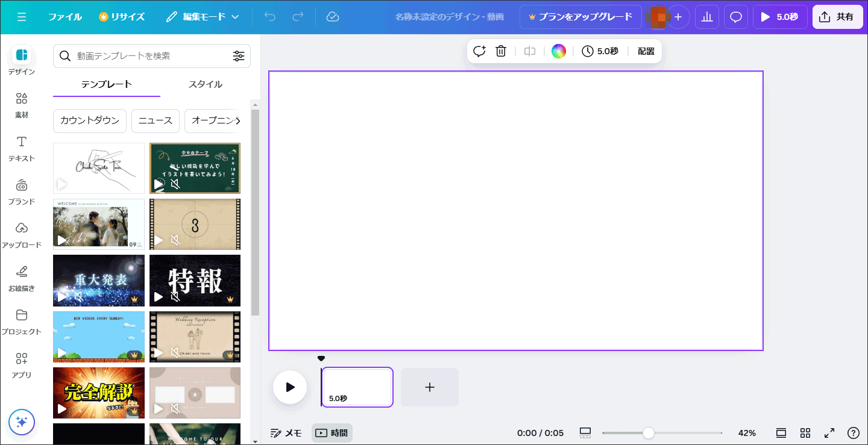This screenshot has width=868, height=445.
Task: Open the デザイン sidebar panel
Action: click(22, 61)
